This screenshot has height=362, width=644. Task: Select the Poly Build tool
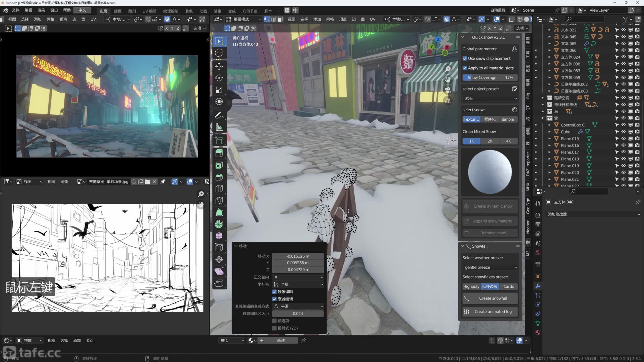coord(219,212)
